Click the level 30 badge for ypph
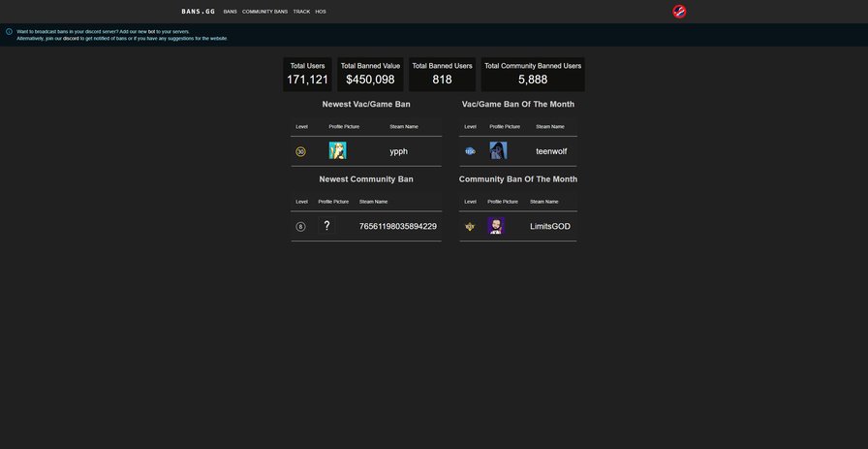The width and height of the screenshot is (868, 449). point(300,151)
